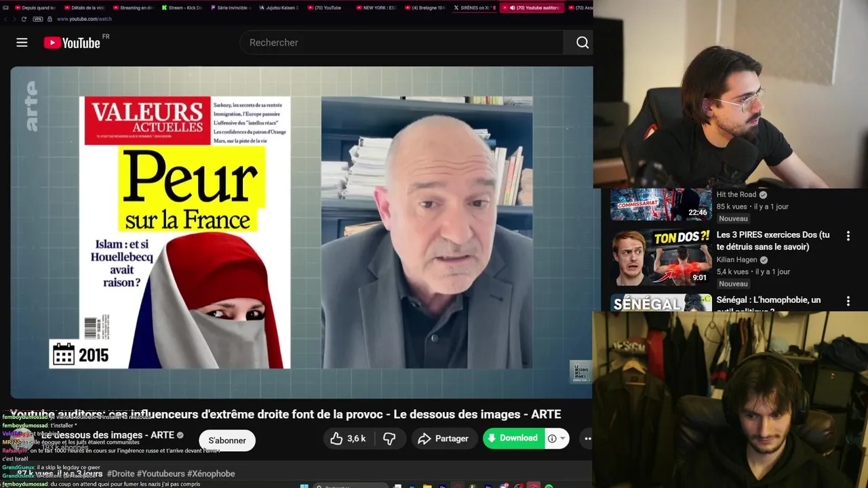Select the active '(70) Youtube auditors' tab
The image size is (868, 488).
532,7
